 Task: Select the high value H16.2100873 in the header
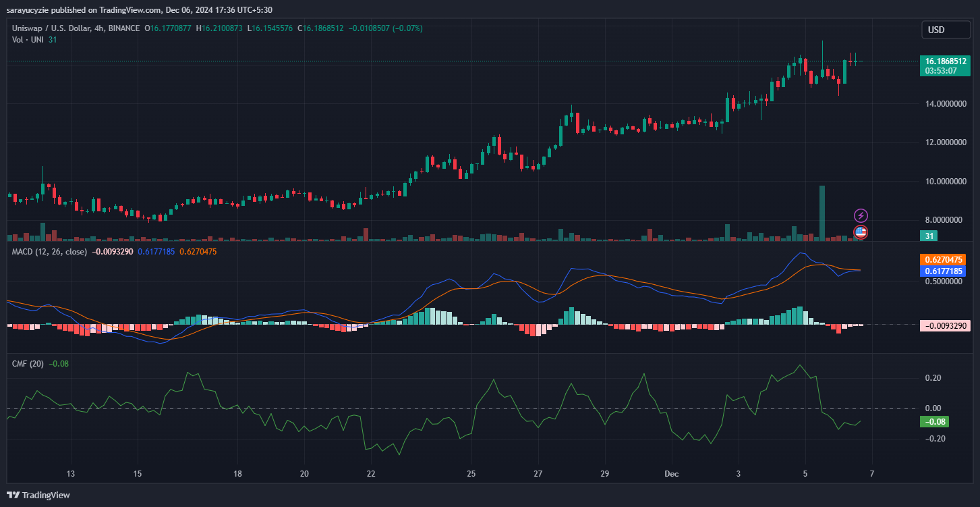[219, 28]
